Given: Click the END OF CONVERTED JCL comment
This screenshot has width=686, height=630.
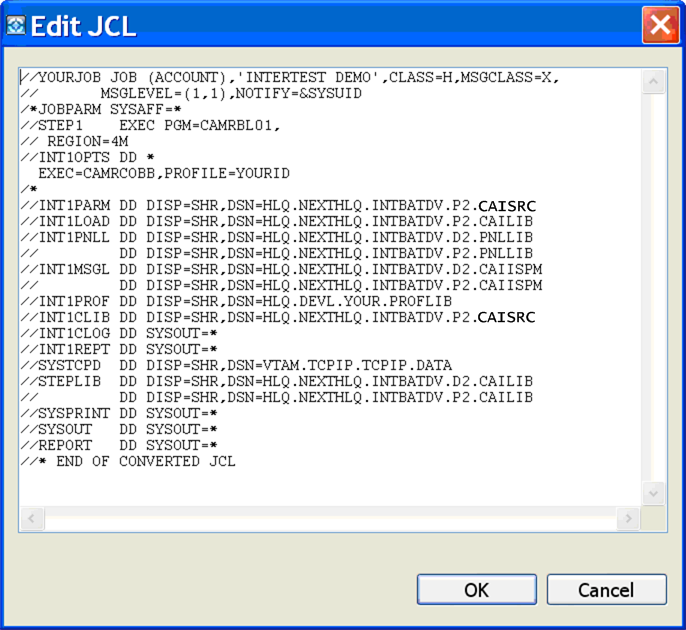Looking at the screenshot, I should pos(128,462).
